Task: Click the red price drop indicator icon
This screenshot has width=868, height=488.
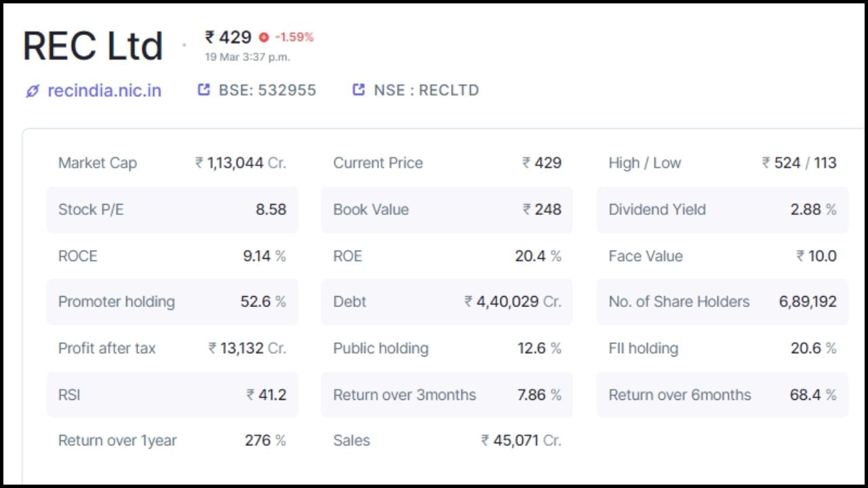Action: (x=262, y=37)
